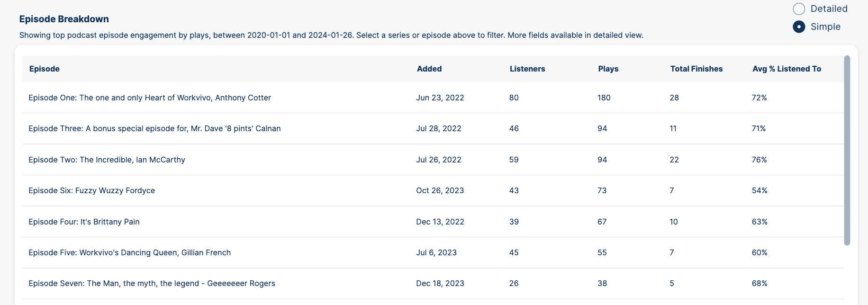Sort table by the Added column
The height and width of the screenshot is (305, 868).
tap(429, 69)
